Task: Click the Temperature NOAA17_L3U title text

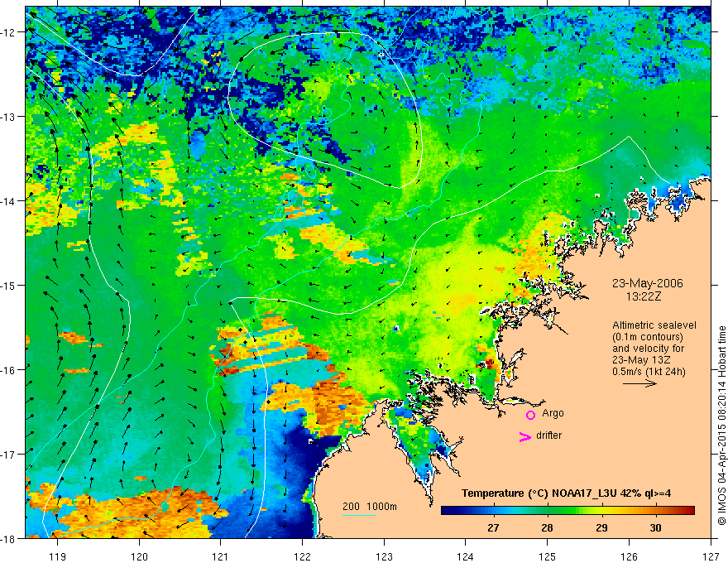Action: click(x=566, y=493)
